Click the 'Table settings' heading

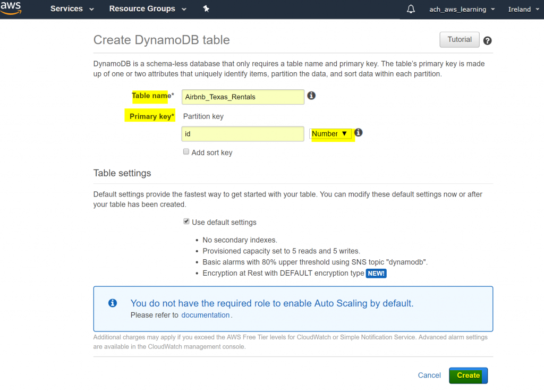click(122, 173)
